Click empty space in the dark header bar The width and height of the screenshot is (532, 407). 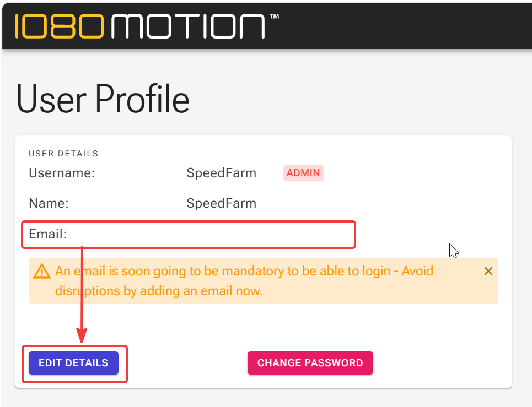407,26
